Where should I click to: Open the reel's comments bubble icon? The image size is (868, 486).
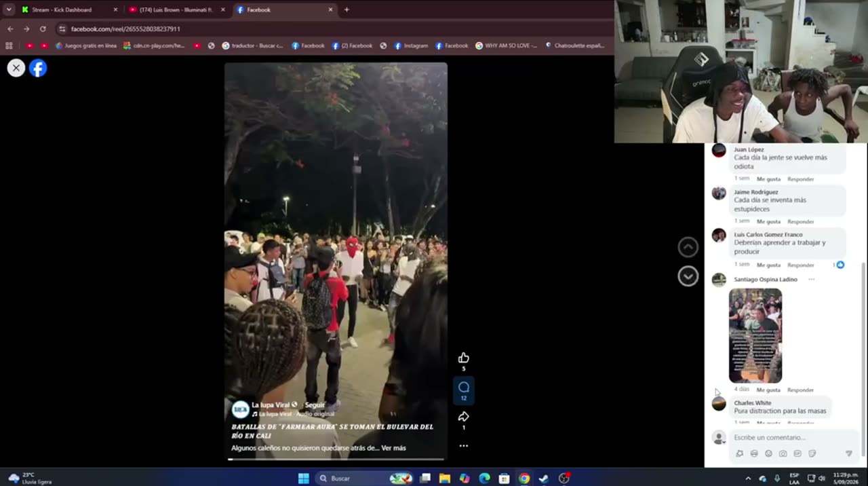464,387
